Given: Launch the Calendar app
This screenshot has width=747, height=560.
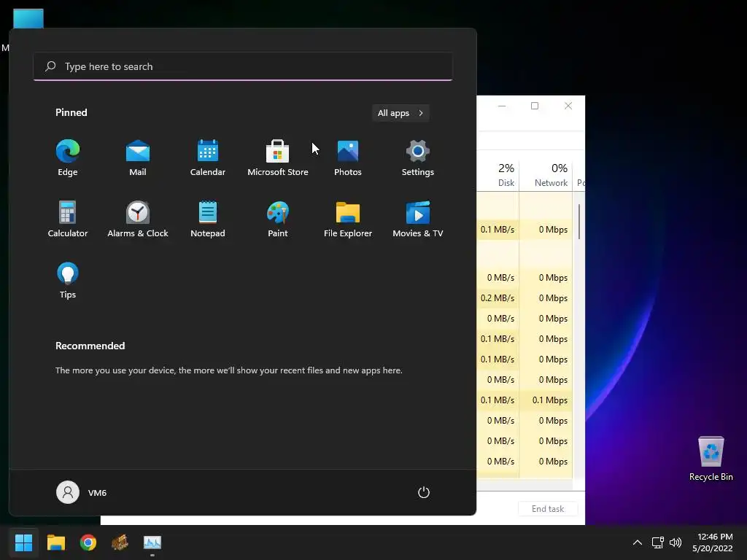Looking at the screenshot, I should click(x=208, y=158).
